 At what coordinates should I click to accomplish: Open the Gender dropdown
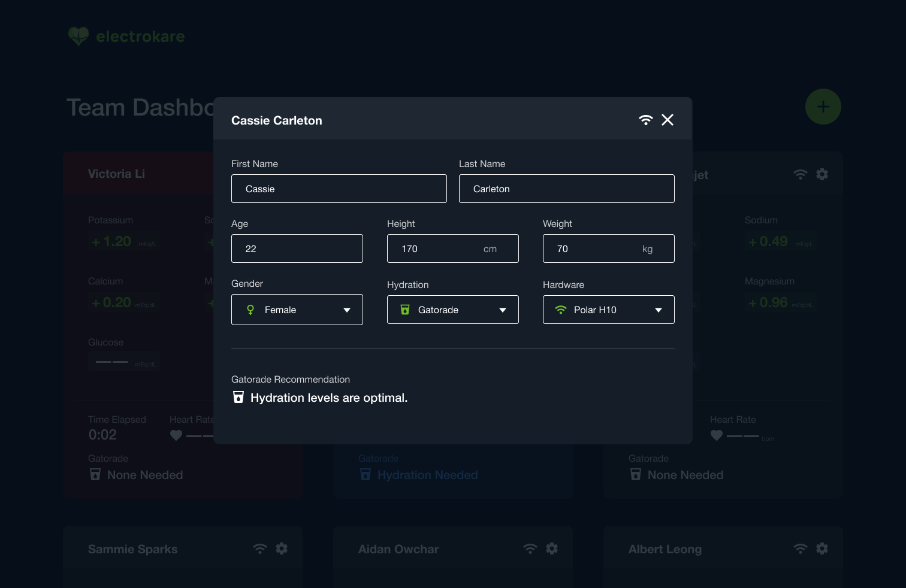(297, 310)
